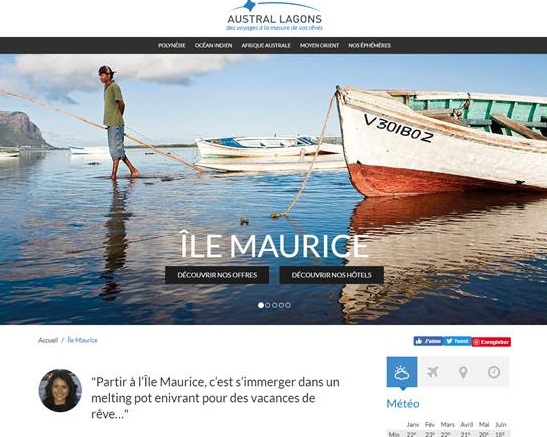The width and height of the screenshot is (547, 437).
Task: Select the map pin location icon
Action: [463, 372]
